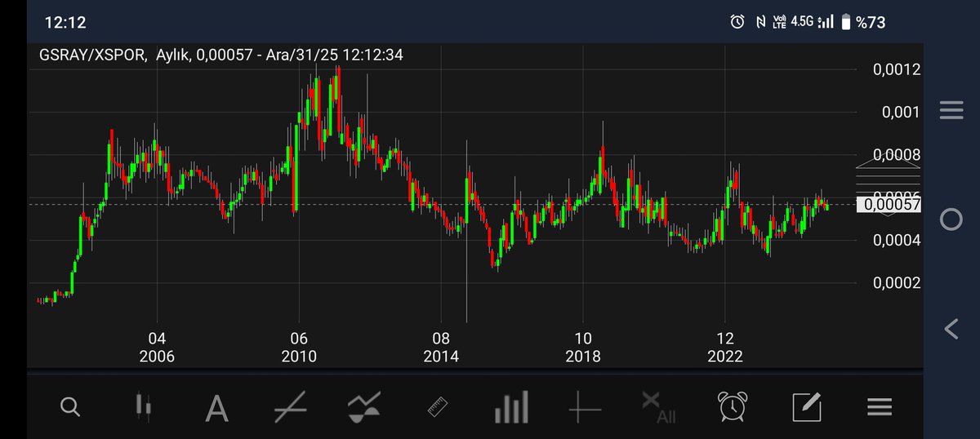Image resolution: width=980 pixels, height=439 pixels.
Task: Tap the Android back arrow button
Action: pyautogui.click(x=951, y=329)
